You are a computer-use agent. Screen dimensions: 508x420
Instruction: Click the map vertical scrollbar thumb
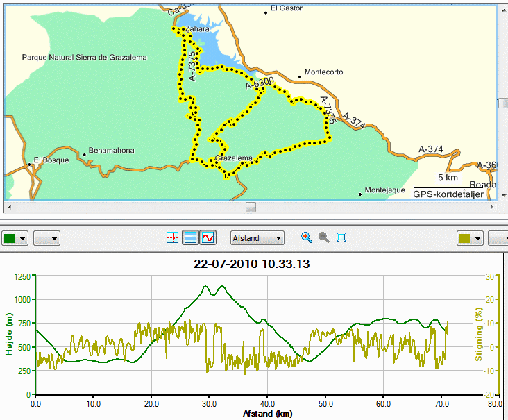[x=503, y=103]
